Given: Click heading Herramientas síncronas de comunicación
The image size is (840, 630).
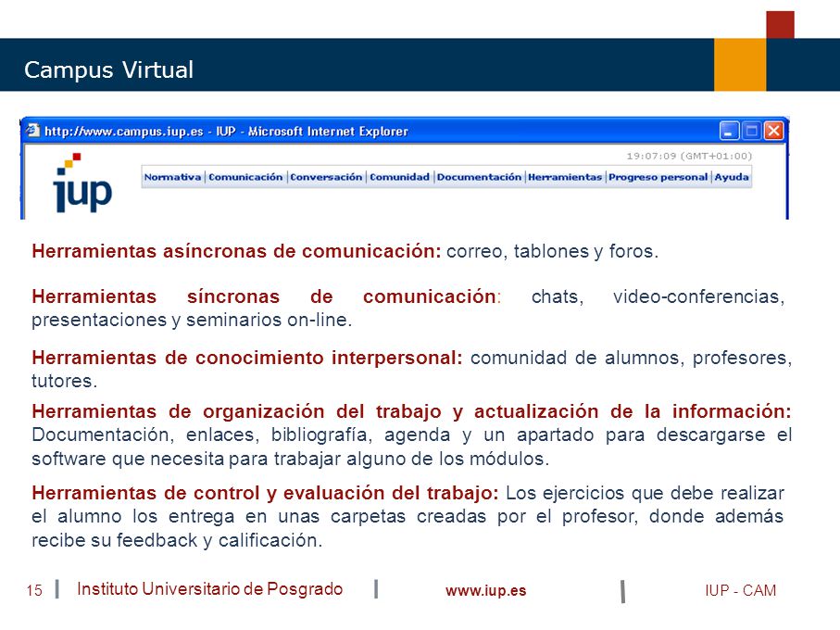Looking at the screenshot, I should (x=266, y=296).
